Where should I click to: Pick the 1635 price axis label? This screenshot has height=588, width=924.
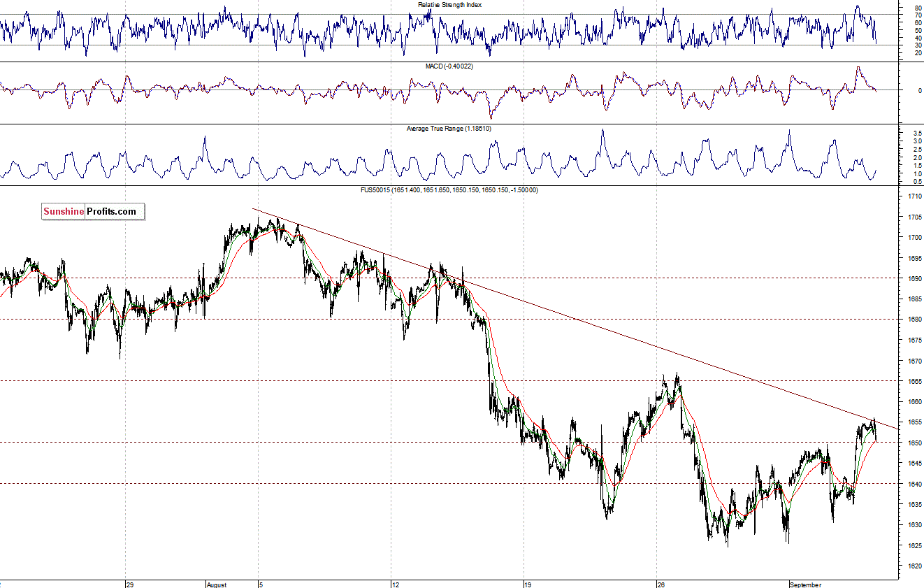[x=915, y=504]
